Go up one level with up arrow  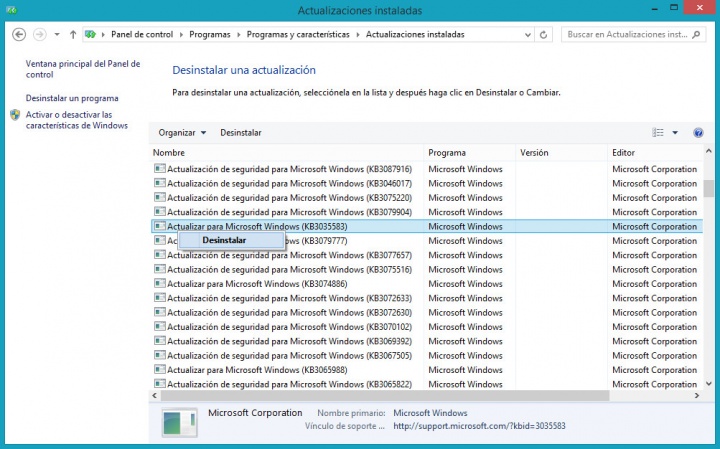point(73,34)
